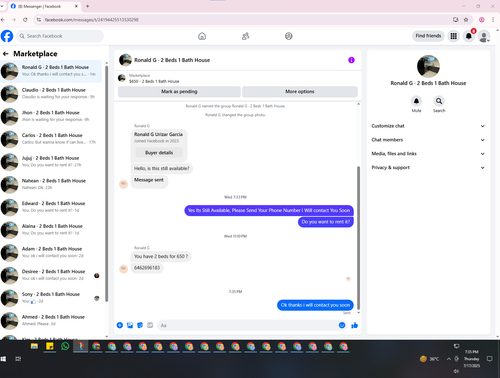
Task: Click the Search Facebook field
Action: pyautogui.click(x=60, y=36)
